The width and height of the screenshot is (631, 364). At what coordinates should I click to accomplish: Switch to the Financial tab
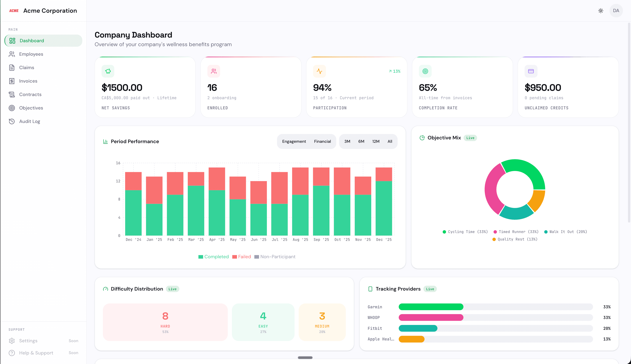coord(322,141)
